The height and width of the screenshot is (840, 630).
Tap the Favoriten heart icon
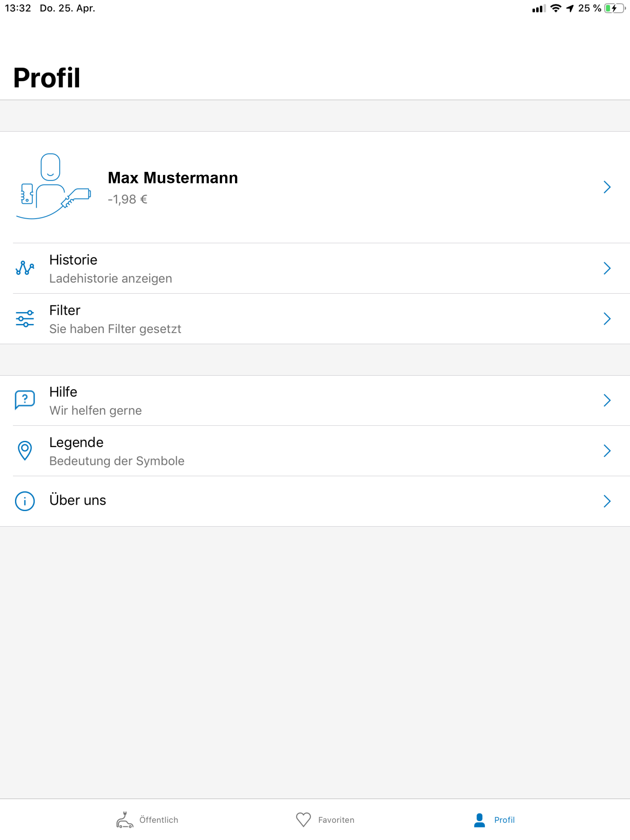[x=303, y=820]
